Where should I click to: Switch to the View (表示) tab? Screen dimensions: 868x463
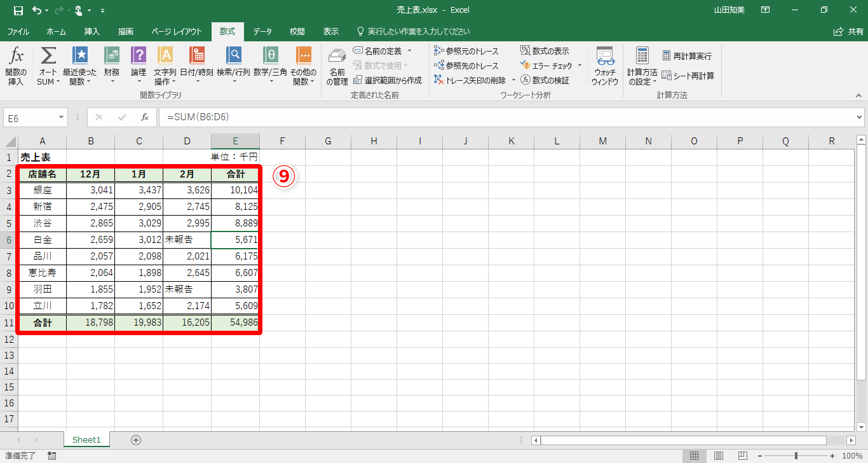(x=330, y=31)
